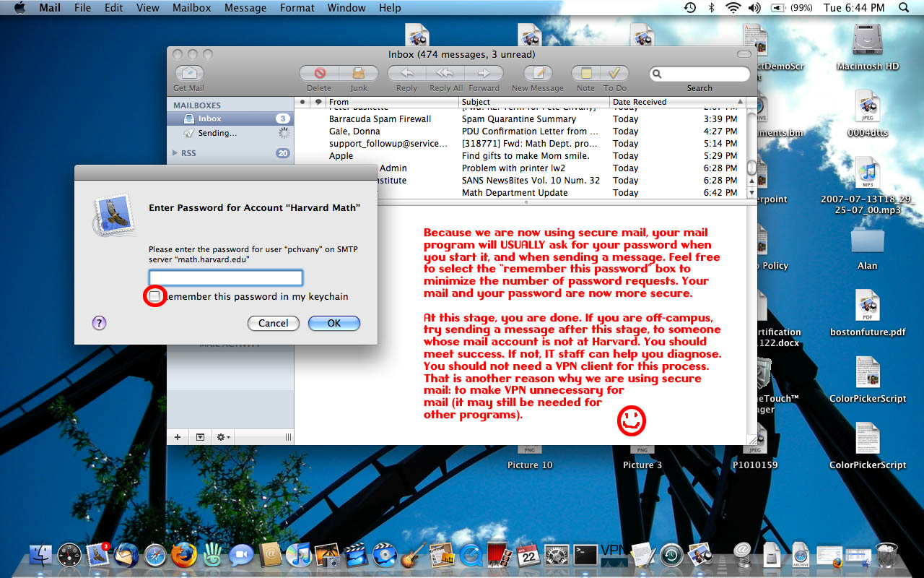Screen dimensions: 924x578
Task: Forward the selected message
Action: (x=484, y=74)
